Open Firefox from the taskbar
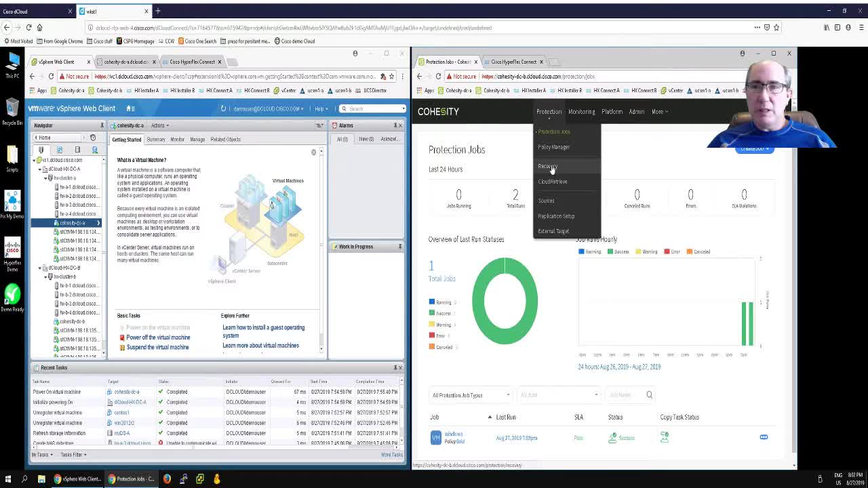868x488 pixels. [167, 479]
